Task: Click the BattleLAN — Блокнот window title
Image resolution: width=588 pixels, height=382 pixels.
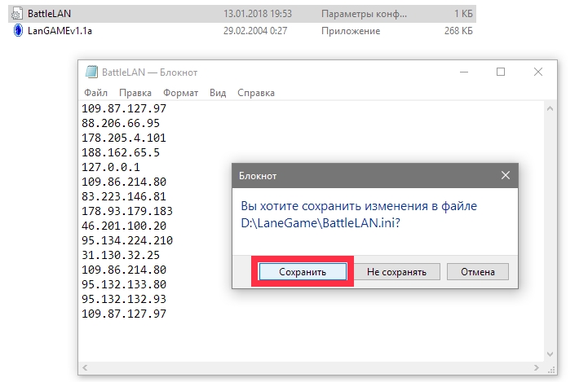Action: (149, 72)
